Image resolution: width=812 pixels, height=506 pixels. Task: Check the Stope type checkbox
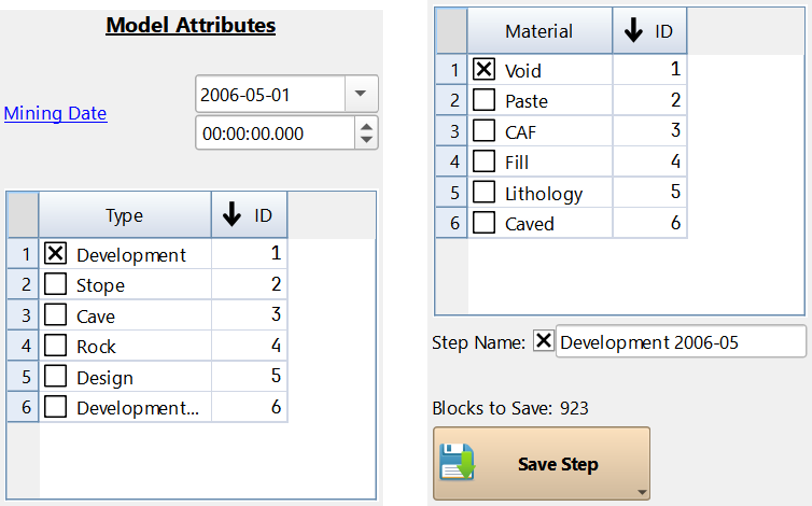click(x=55, y=284)
